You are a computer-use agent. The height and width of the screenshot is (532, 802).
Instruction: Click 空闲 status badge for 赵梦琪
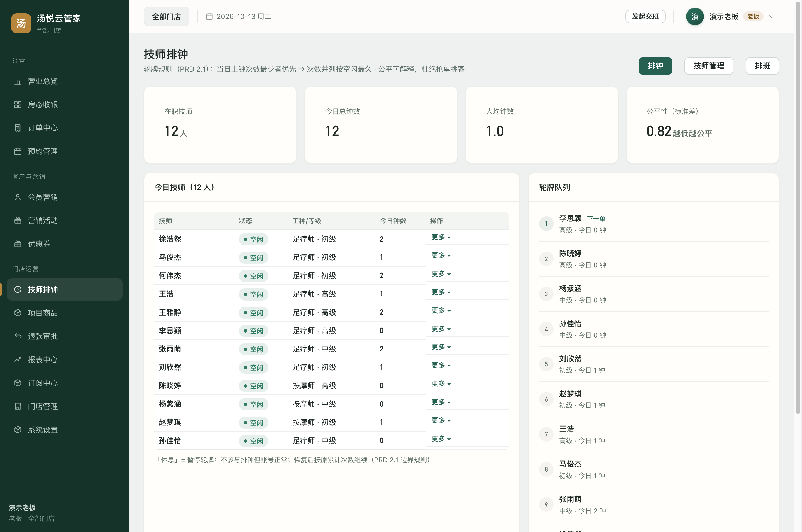pos(254,422)
